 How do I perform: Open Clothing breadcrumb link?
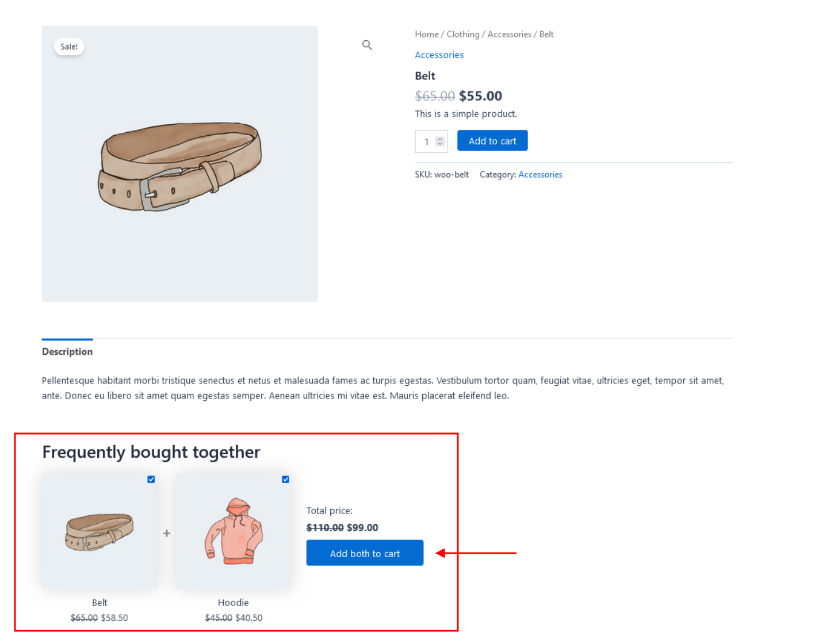click(x=462, y=34)
